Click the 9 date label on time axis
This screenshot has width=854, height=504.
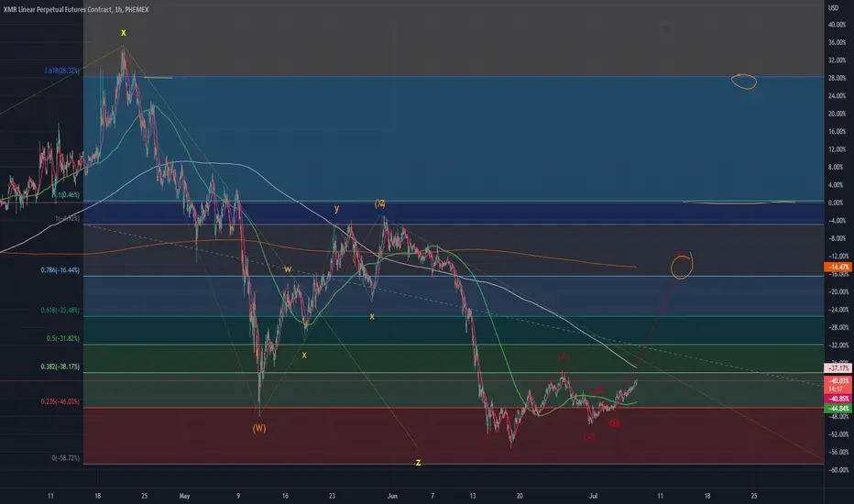(x=238, y=496)
